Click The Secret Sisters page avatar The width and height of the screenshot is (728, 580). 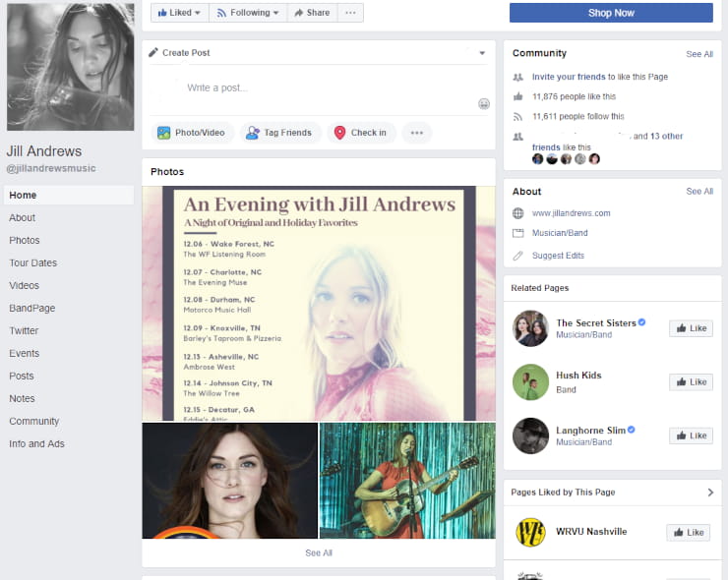tap(530, 328)
